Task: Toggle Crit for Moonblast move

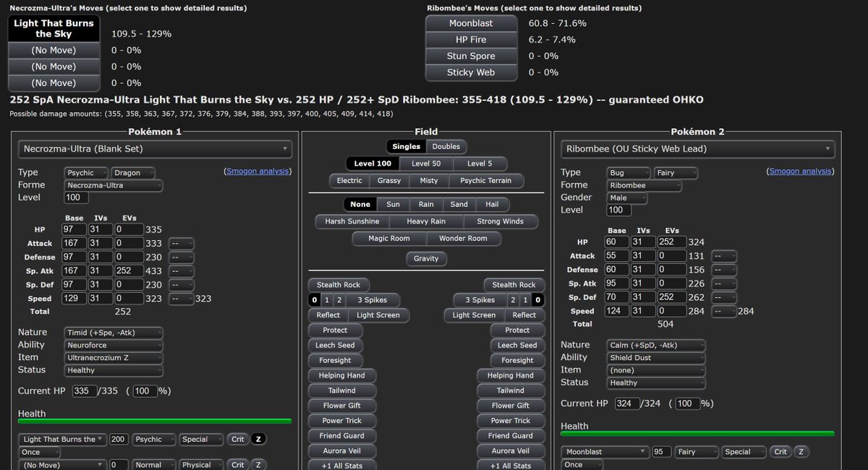Action: (x=780, y=451)
